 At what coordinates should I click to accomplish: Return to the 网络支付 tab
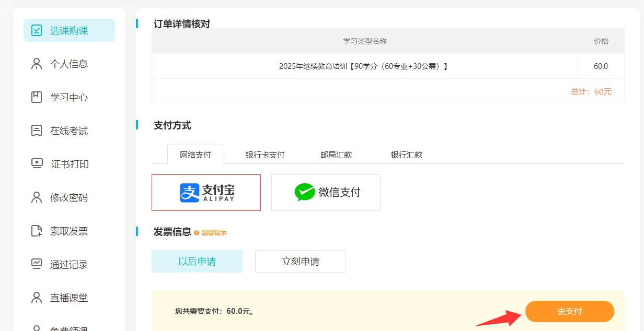(195, 155)
